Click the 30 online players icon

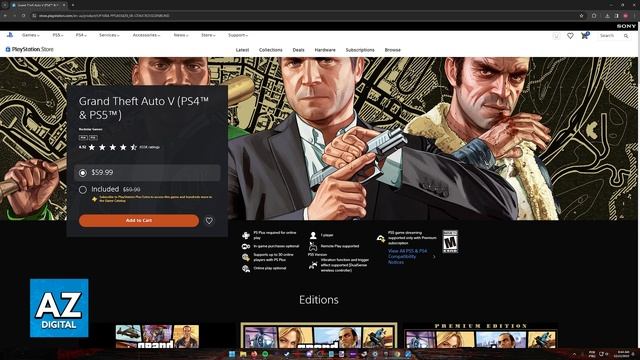(246, 257)
